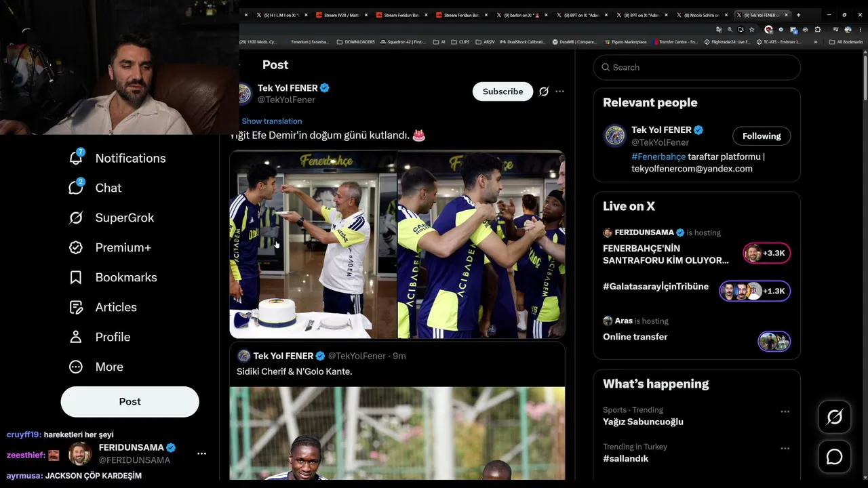Click the Aras space listener avatars
The height and width of the screenshot is (488, 868).
coord(774,341)
